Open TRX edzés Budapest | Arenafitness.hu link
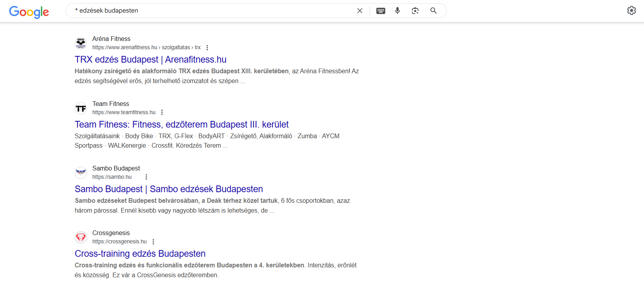644x291 pixels. click(151, 59)
